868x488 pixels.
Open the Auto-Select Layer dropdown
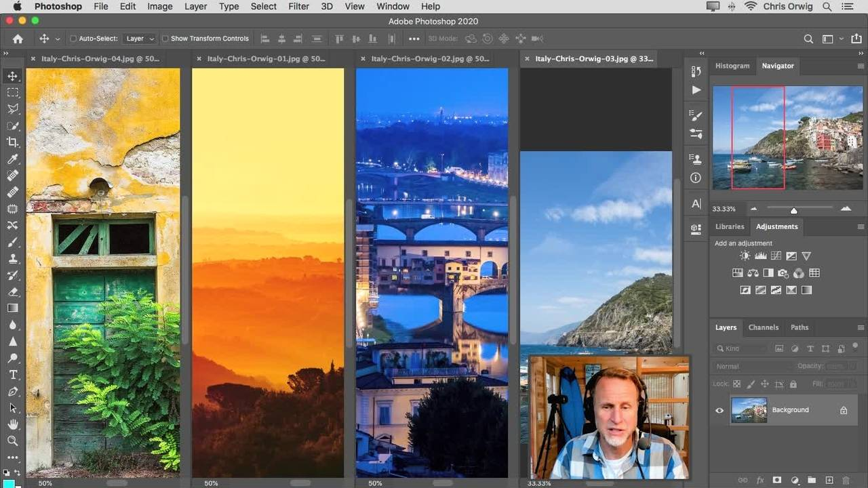140,39
